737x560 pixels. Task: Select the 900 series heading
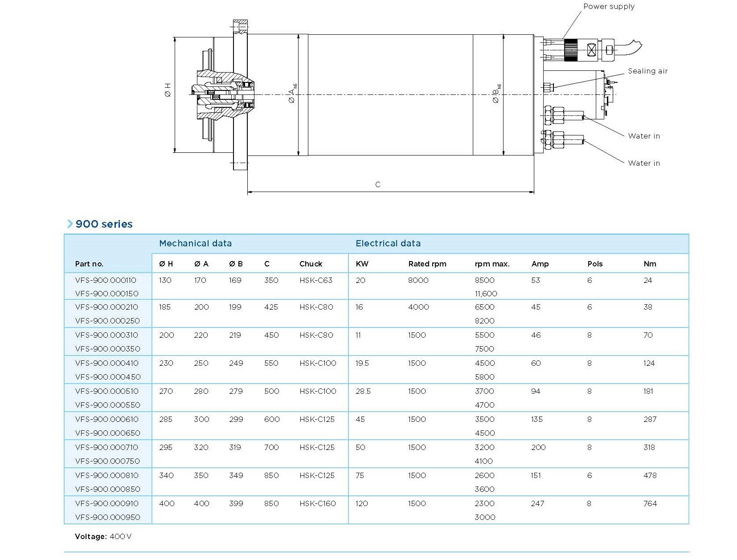click(x=104, y=224)
